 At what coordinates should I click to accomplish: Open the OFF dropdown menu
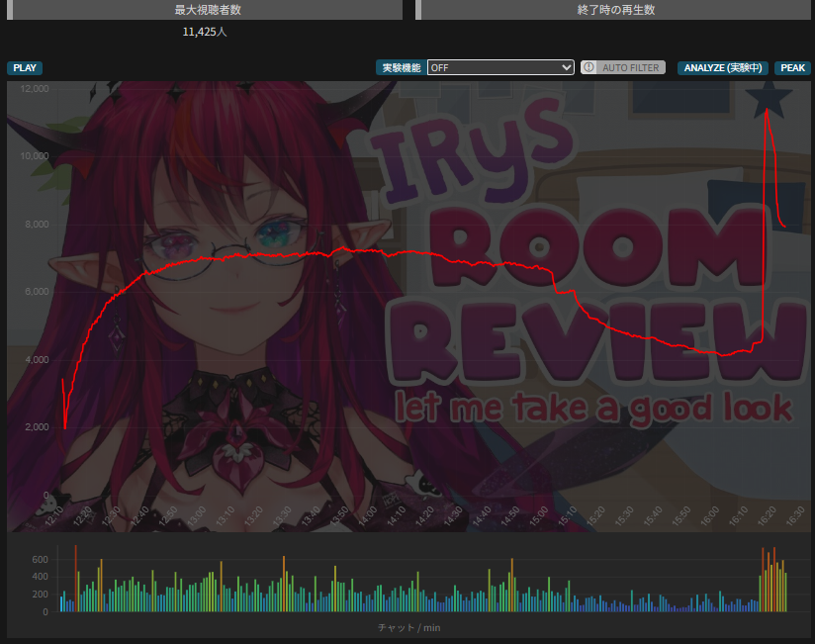[x=500, y=67]
